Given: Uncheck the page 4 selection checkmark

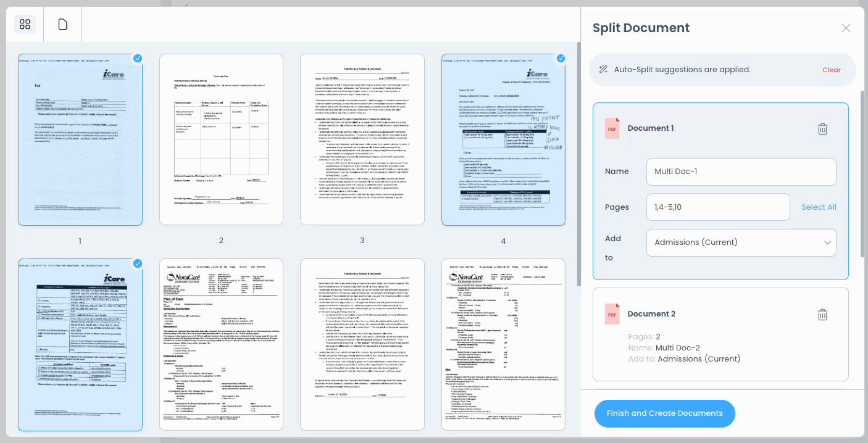Looking at the screenshot, I should click(561, 59).
